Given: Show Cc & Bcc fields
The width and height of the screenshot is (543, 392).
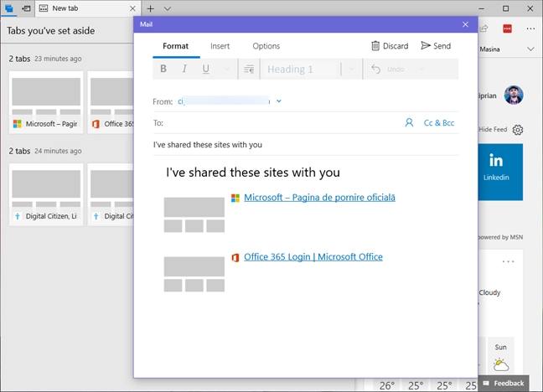Looking at the screenshot, I should pyautogui.click(x=439, y=123).
